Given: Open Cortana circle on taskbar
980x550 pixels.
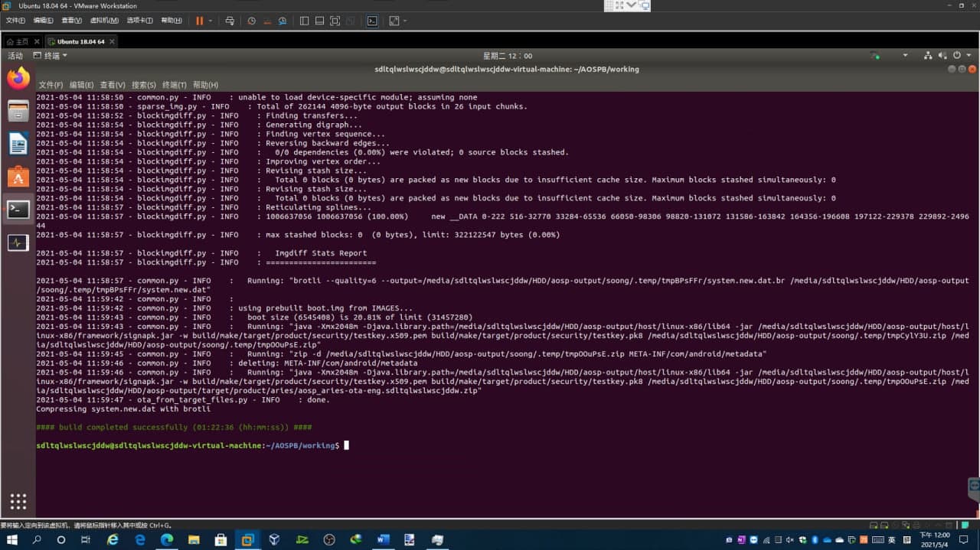Looking at the screenshot, I should (61, 539).
